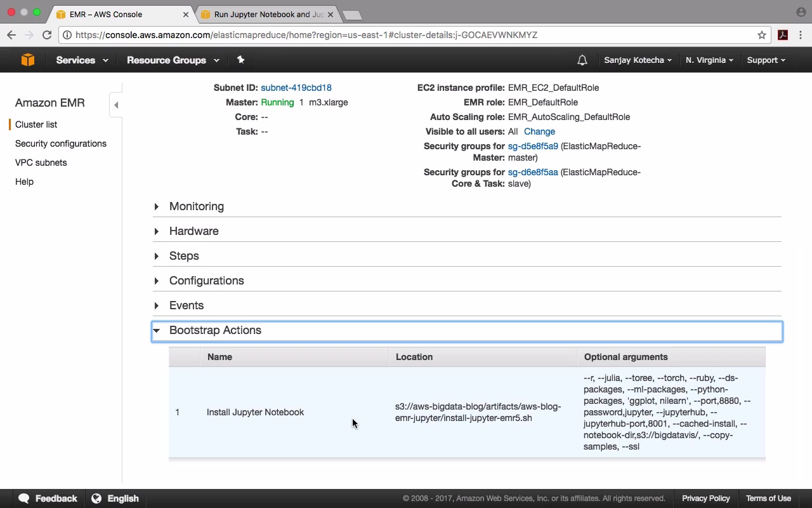This screenshot has width=812, height=508.
Task: Click the Privacy Policy link
Action: pos(706,498)
